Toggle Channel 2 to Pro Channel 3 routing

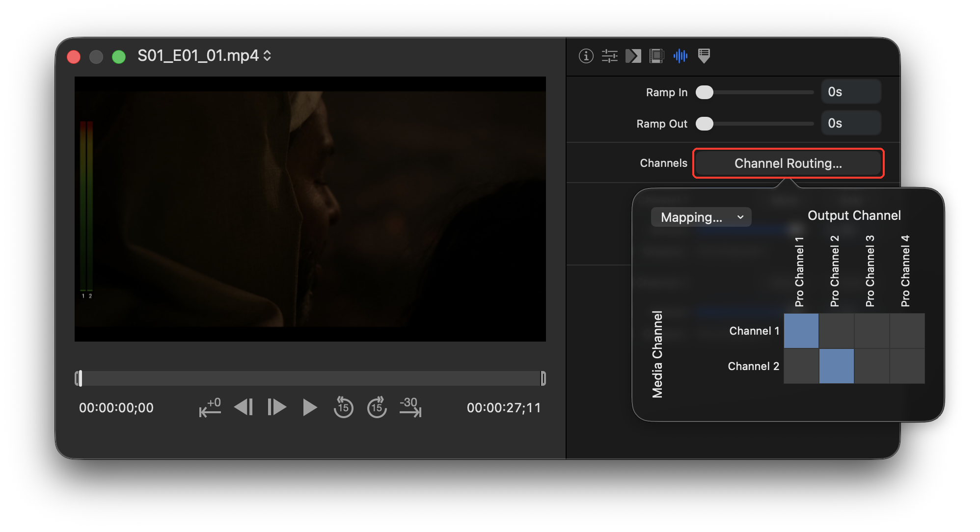coord(872,366)
